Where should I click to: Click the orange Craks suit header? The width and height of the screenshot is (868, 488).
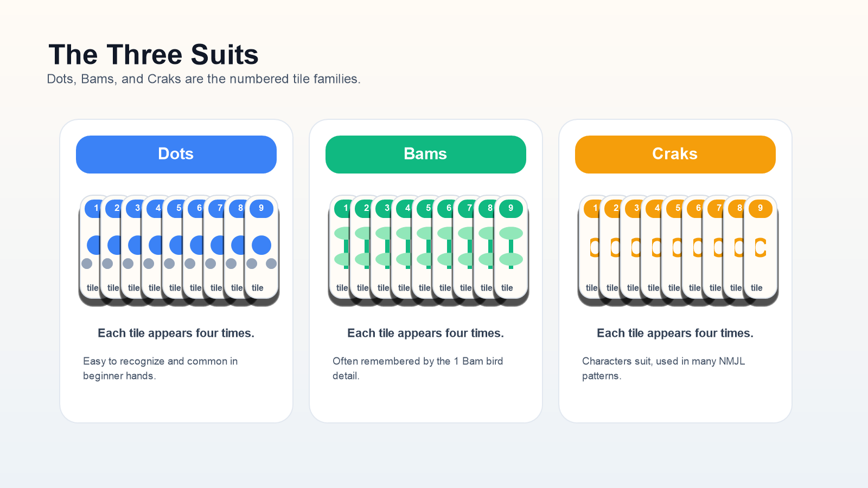tap(675, 155)
